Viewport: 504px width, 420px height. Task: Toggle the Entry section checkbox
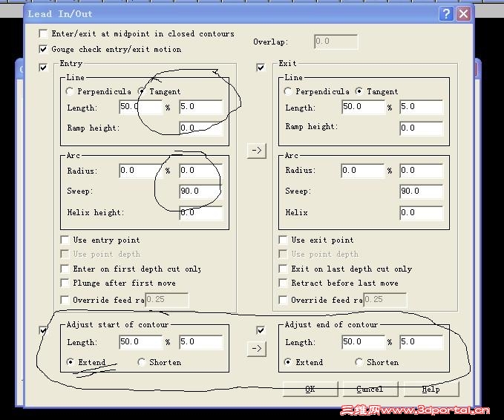tap(43, 68)
